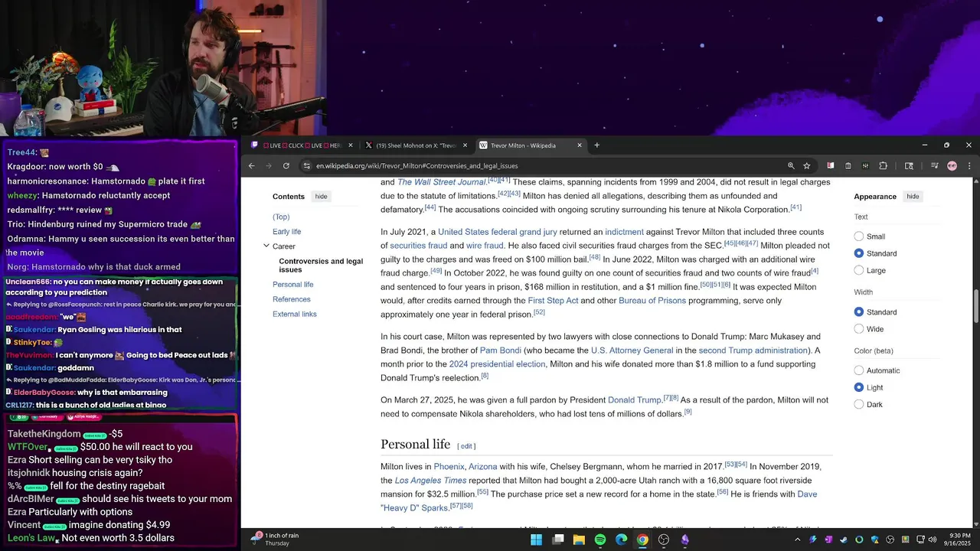Screen dimensions: 980x551
Task: Select Standard width option
Action: 859,312
